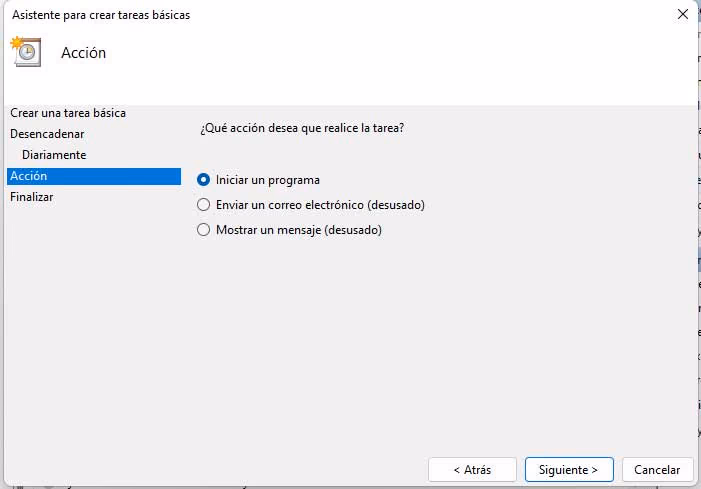Screen dimensions: 701x489
Task: Cancel the wizard with Cancelar
Action: coord(657,470)
